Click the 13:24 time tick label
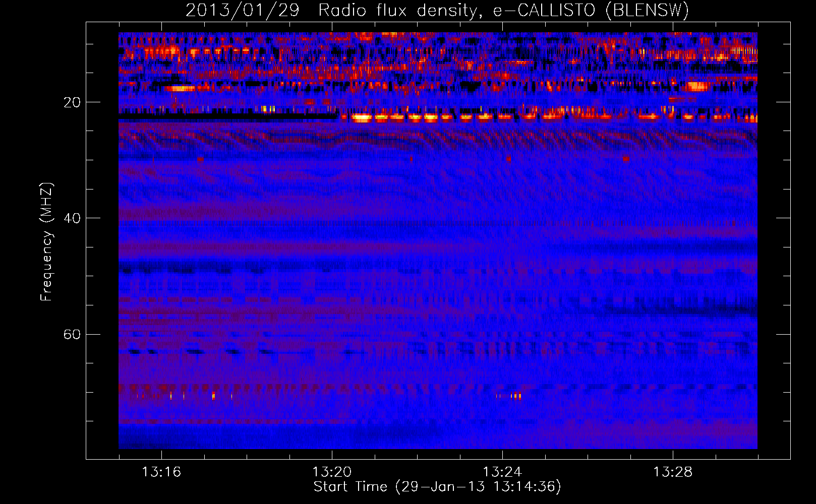 pos(502,472)
